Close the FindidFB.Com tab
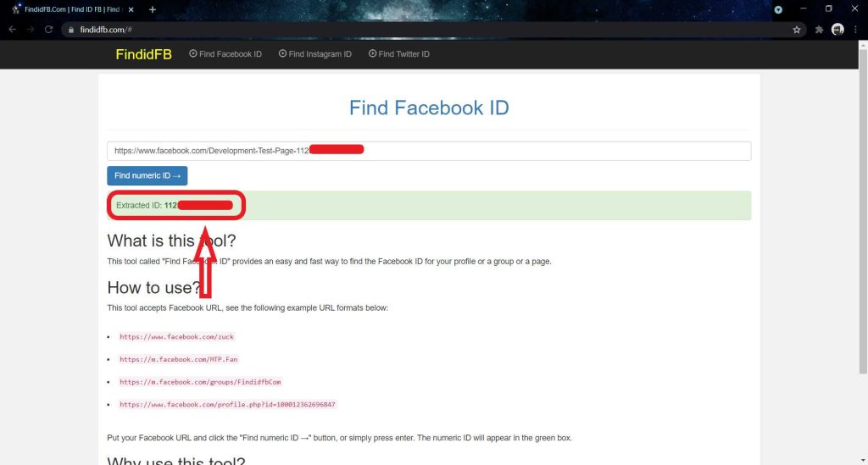868x465 pixels. point(131,9)
